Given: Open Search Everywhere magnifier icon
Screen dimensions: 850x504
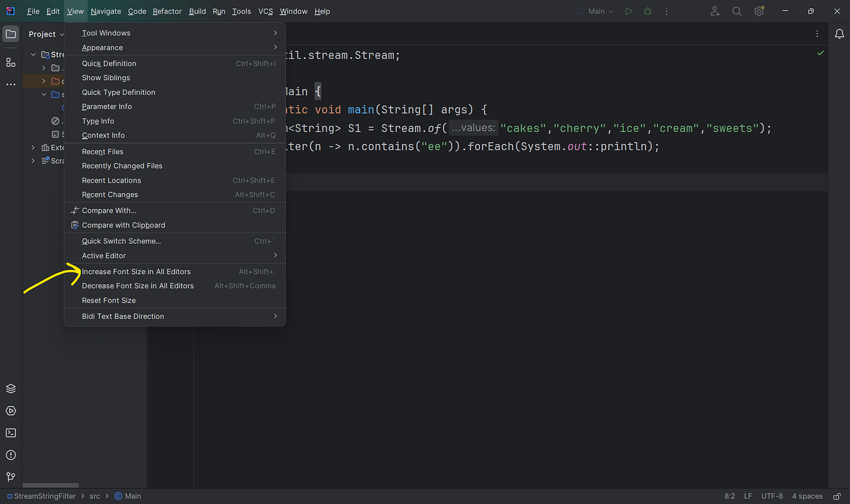Looking at the screenshot, I should 737,11.
